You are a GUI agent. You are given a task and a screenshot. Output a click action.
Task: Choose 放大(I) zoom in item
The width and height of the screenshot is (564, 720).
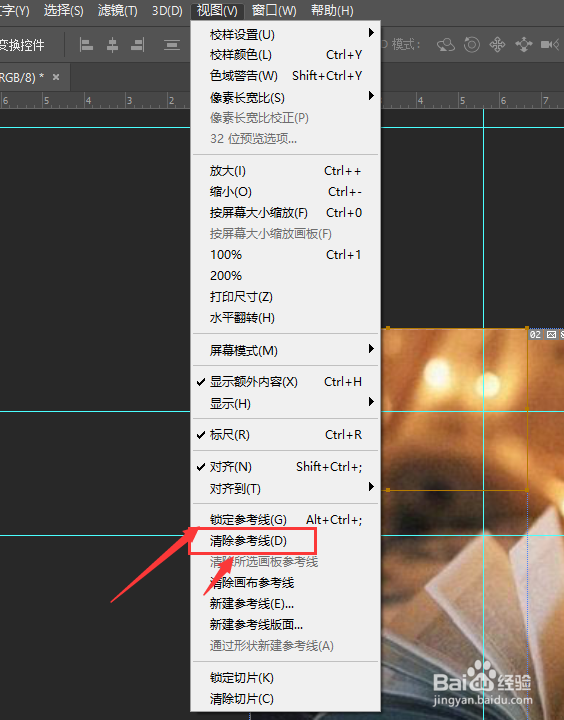click(285, 171)
